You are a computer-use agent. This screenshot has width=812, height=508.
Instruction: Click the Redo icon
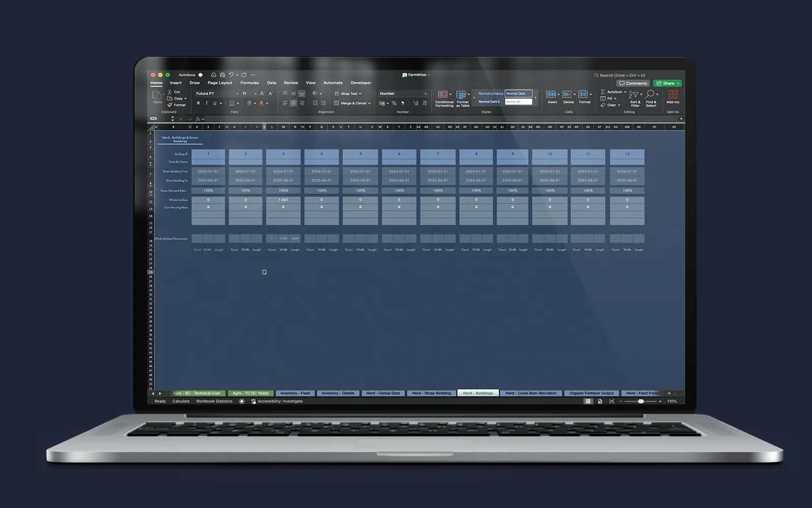[244, 75]
